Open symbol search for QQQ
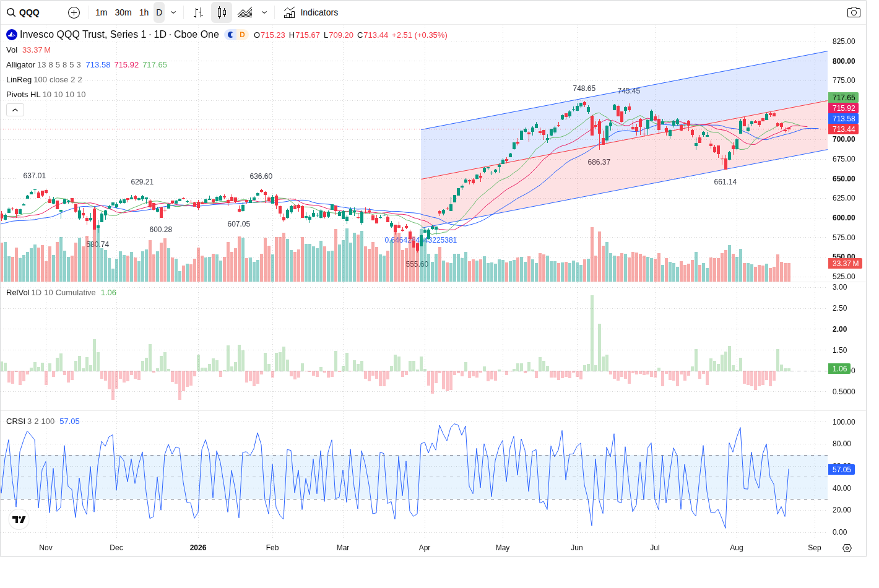 point(24,12)
